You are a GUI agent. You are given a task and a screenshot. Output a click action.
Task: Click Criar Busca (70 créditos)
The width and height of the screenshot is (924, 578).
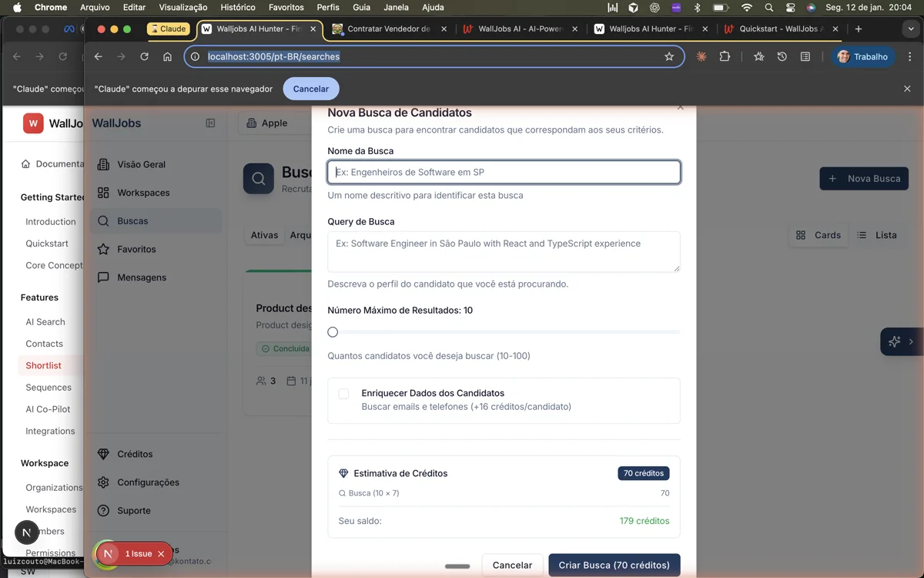[x=614, y=565]
